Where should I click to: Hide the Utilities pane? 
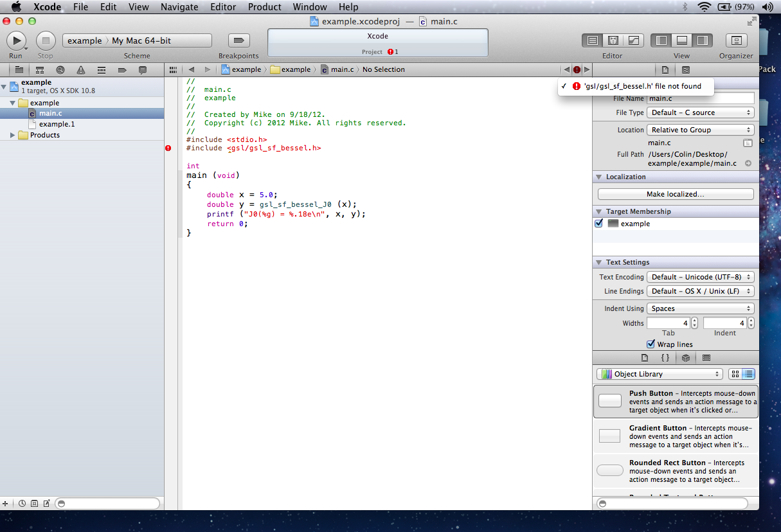(x=703, y=40)
